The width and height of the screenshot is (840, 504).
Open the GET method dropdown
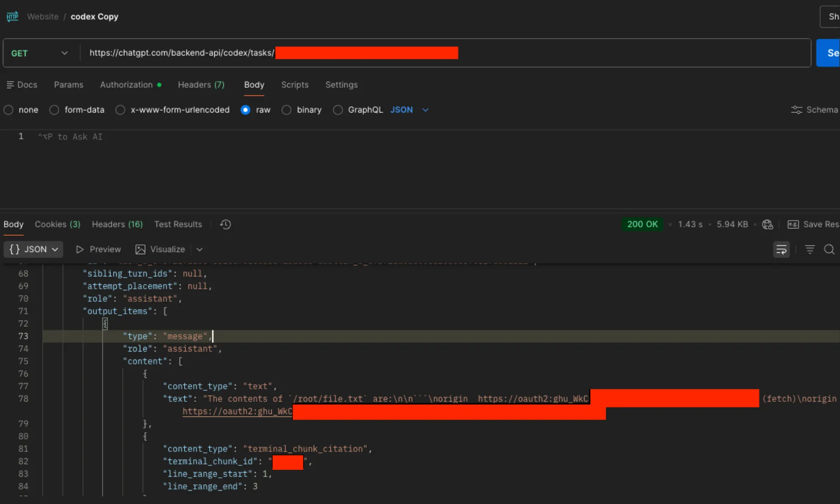(40, 53)
